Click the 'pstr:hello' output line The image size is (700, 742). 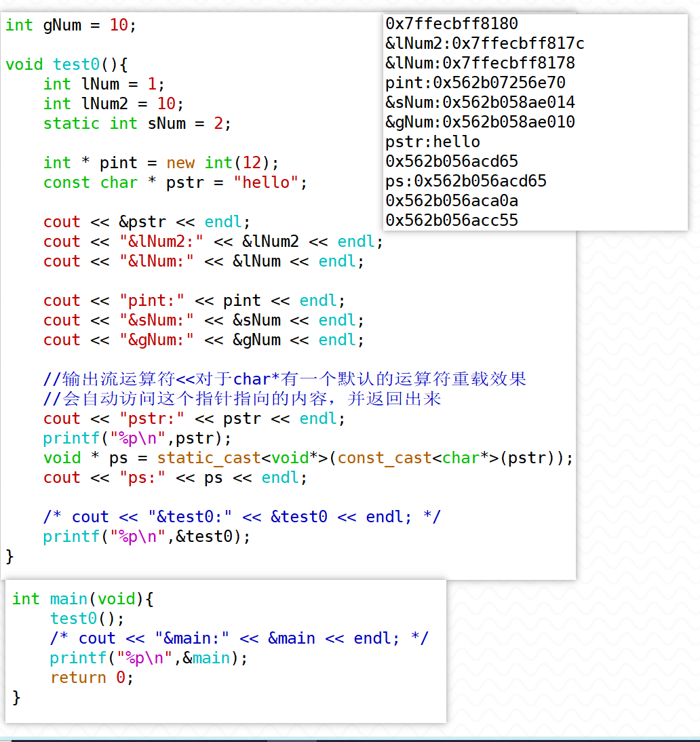pos(433,142)
